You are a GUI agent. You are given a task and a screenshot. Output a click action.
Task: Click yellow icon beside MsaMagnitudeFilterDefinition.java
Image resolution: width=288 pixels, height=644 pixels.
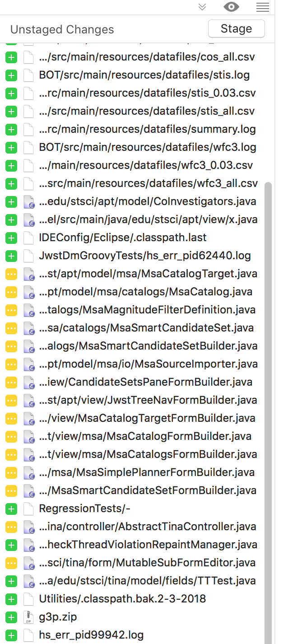click(x=11, y=310)
